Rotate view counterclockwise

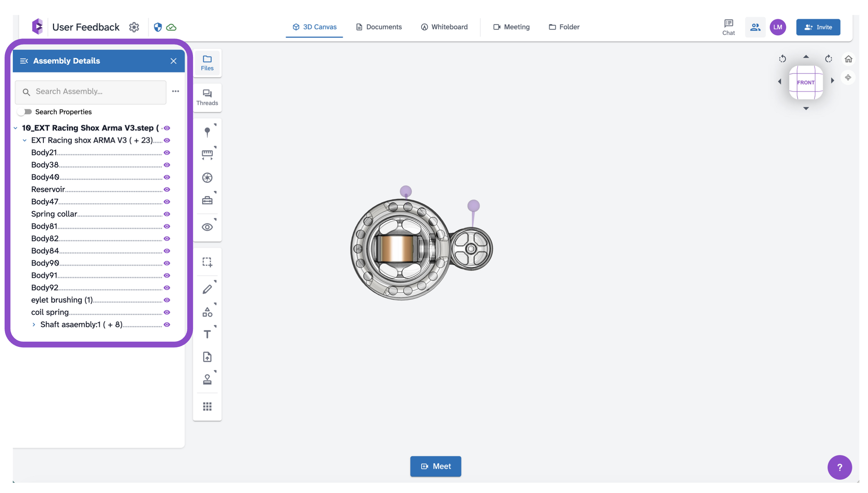point(782,59)
